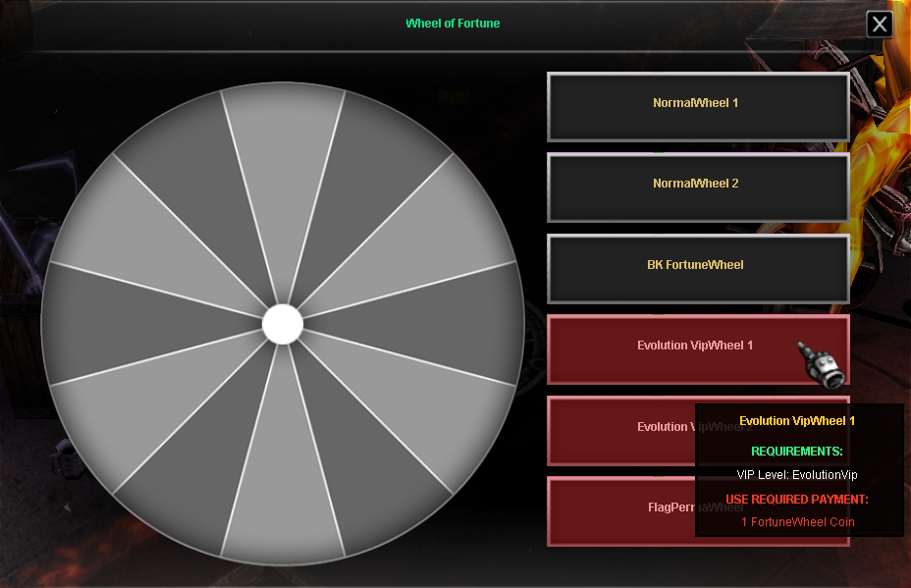Click the Evolution VipWheel 1 button

coord(695,347)
